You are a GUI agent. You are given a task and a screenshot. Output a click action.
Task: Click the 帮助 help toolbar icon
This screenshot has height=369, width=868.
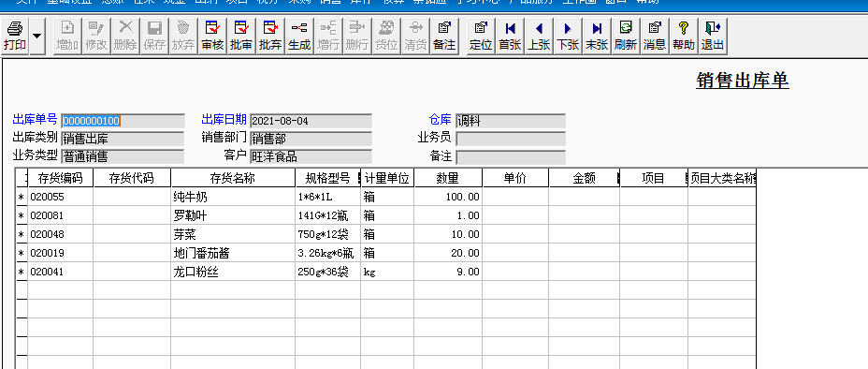[684, 36]
